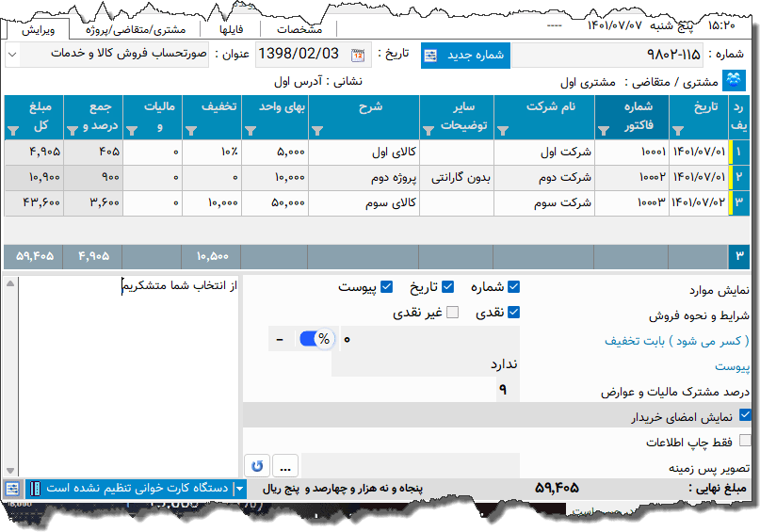Browse background image with ... button
760x532 pixels.
point(285,466)
